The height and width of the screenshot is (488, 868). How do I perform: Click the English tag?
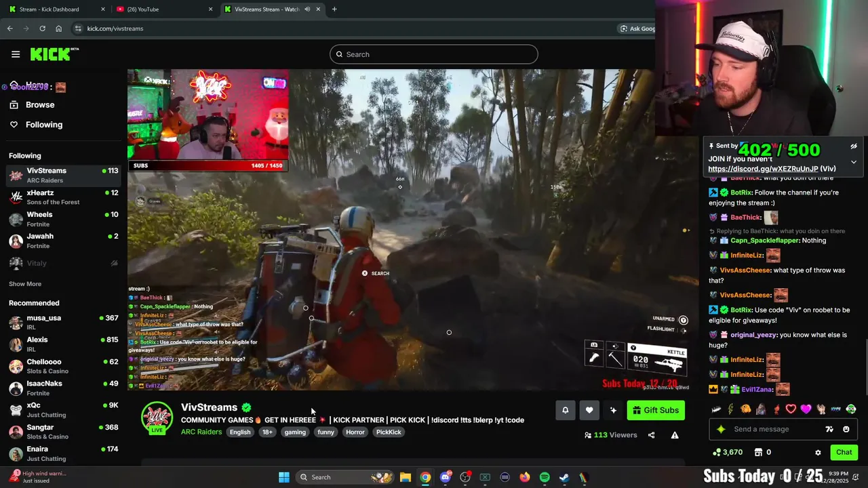click(x=240, y=432)
